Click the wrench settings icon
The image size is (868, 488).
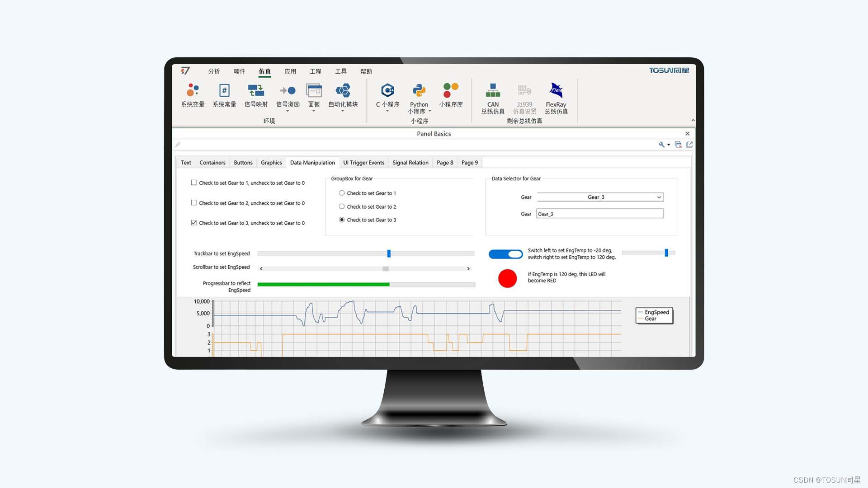[661, 145]
